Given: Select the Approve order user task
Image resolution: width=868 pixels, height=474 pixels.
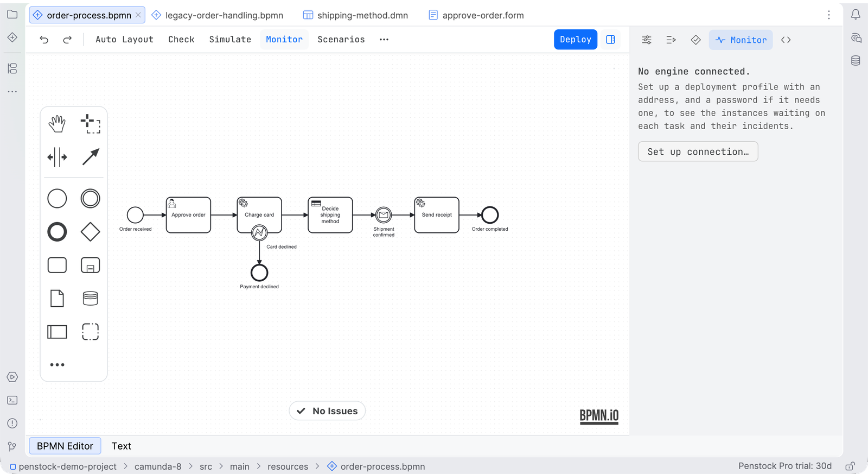Looking at the screenshot, I should click(x=188, y=215).
